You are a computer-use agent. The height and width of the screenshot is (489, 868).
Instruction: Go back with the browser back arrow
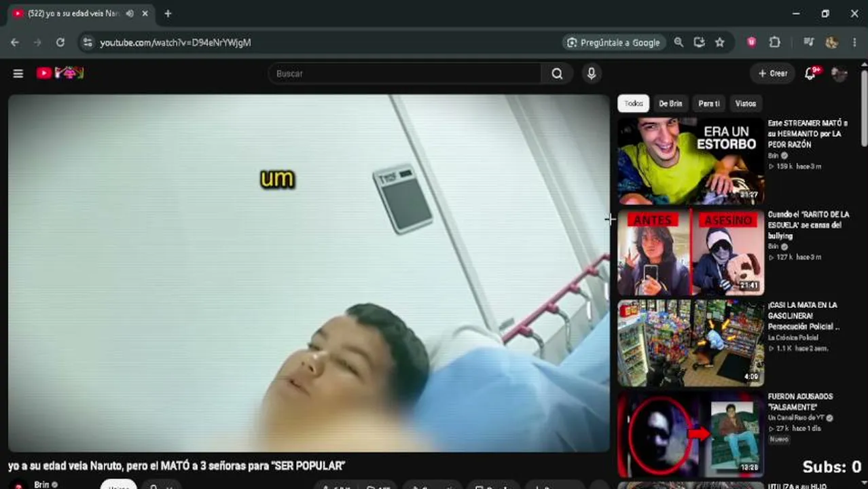pos(15,42)
